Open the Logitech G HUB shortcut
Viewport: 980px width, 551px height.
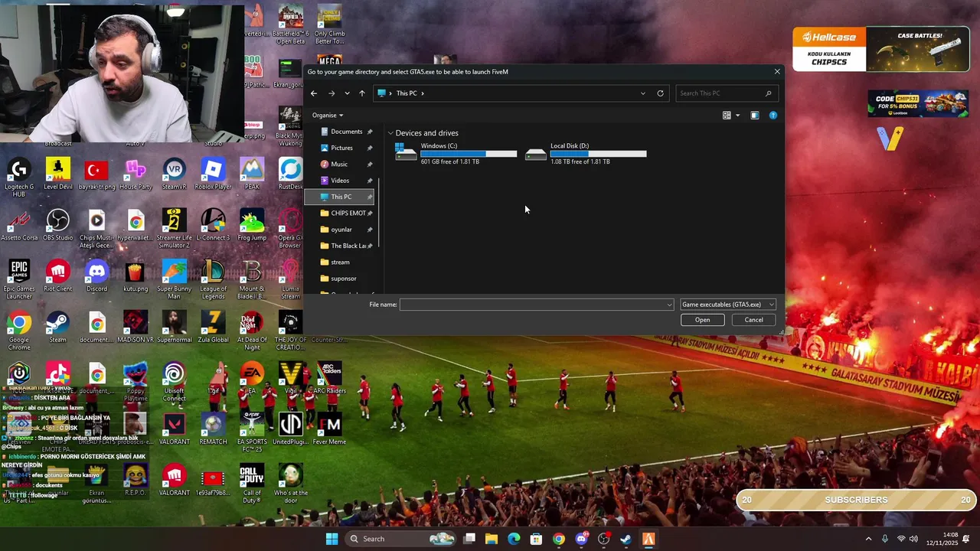point(19,178)
